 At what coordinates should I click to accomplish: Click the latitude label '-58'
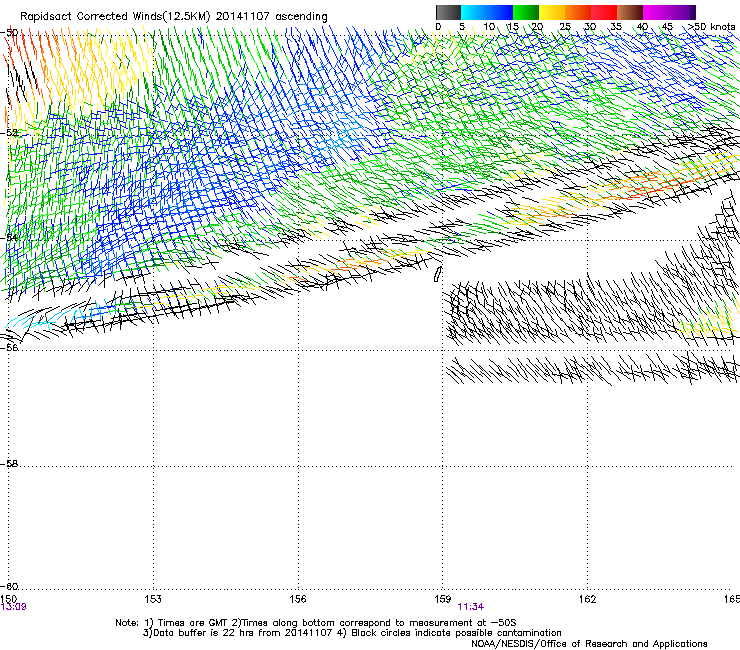(9, 464)
